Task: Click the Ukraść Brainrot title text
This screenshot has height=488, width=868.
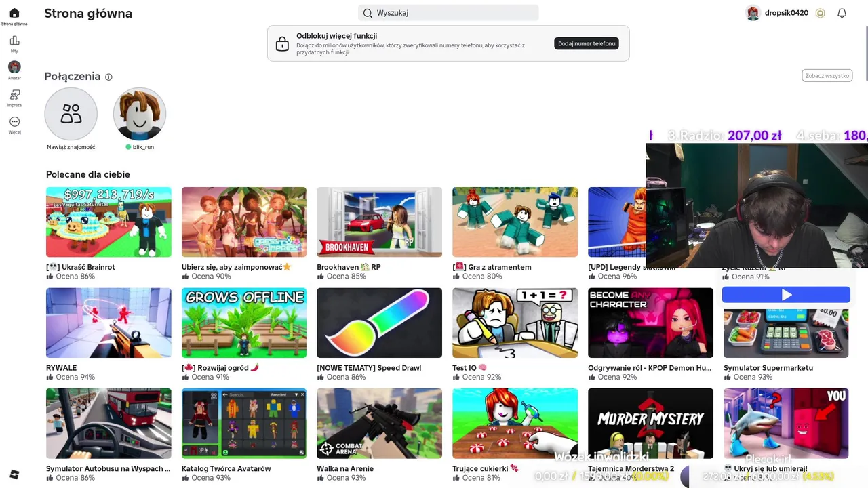Action: pyautogui.click(x=81, y=267)
